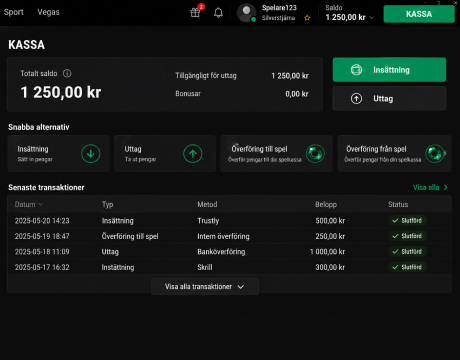Click the Uttag type cell in transactions
The image size is (460, 360).
tap(110, 252)
